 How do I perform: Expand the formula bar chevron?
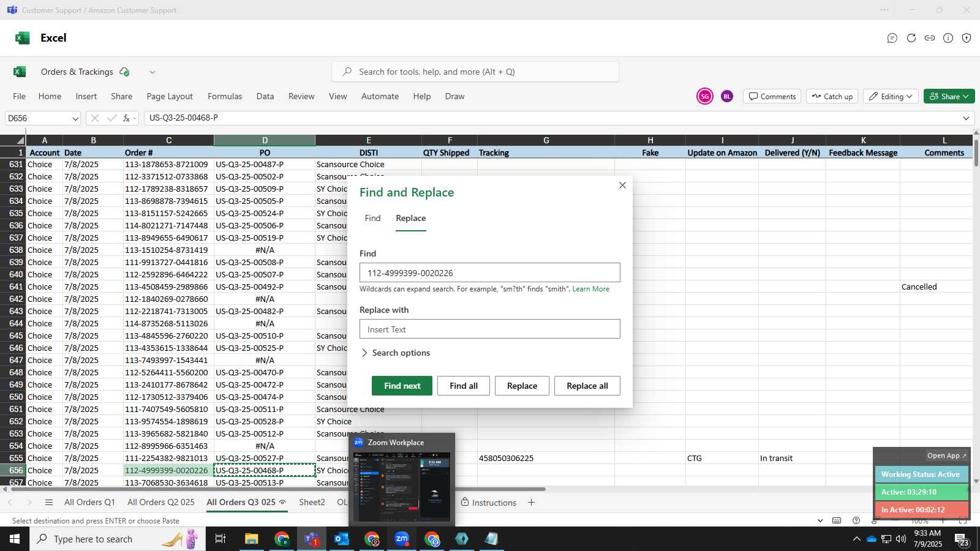click(967, 118)
